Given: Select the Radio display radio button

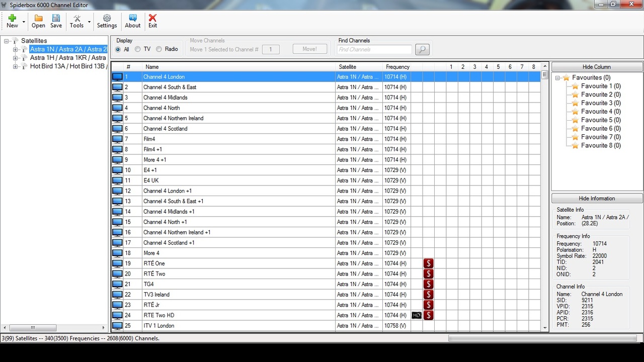Looking at the screenshot, I should tap(159, 49).
